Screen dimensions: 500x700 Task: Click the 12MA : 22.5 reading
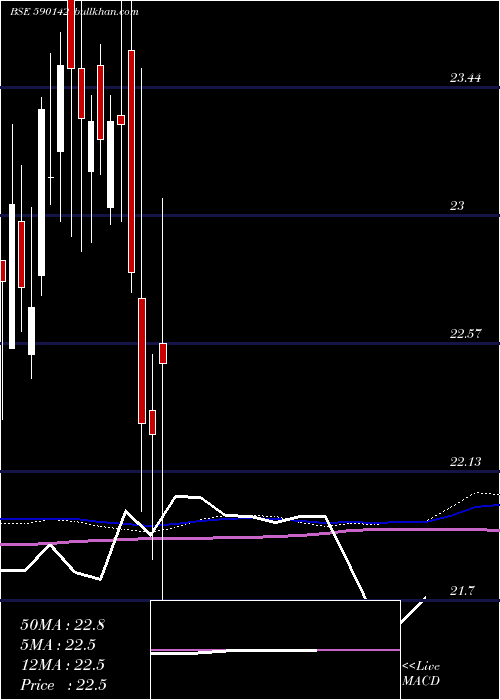click(x=62, y=665)
